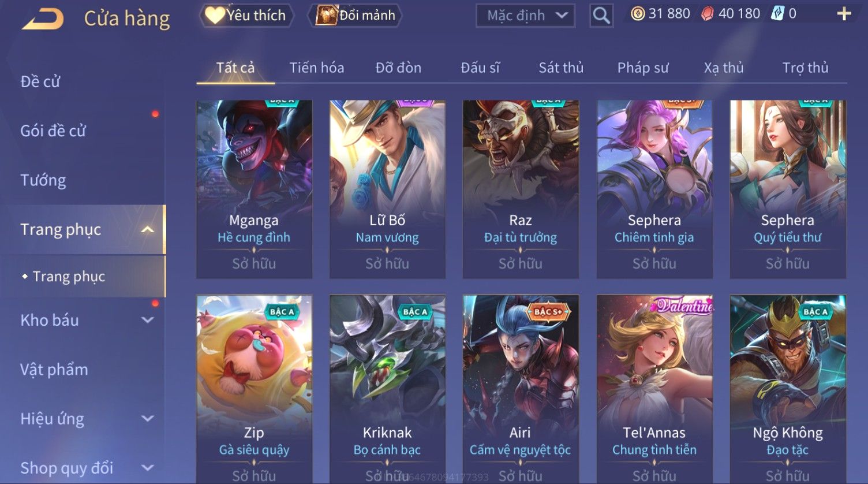Select the Mganga Hề cung đình skin card
This screenshot has width=868, height=484.
[x=254, y=189]
